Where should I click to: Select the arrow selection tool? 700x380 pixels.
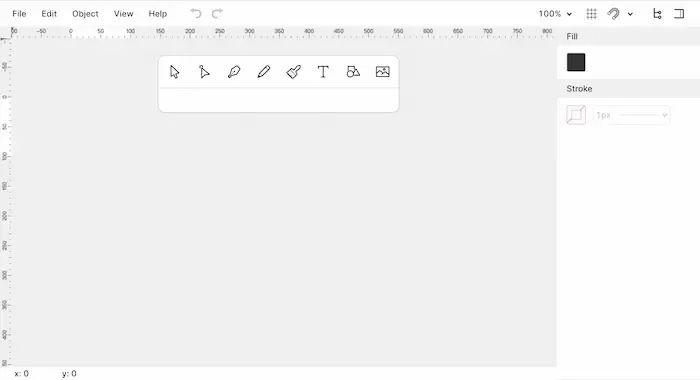pos(175,72)
